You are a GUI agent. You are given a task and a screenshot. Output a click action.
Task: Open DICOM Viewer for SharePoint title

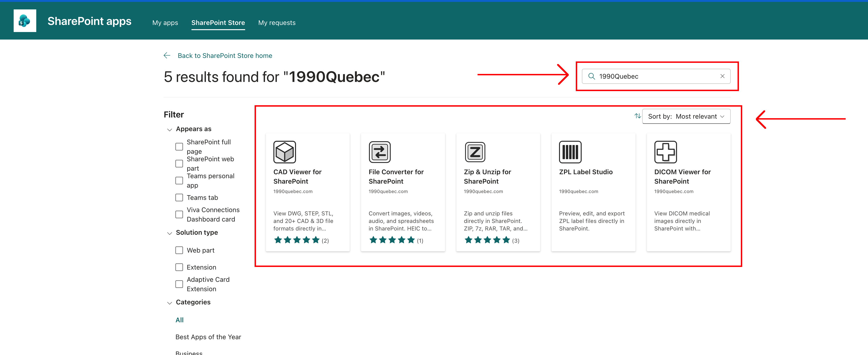682,177
